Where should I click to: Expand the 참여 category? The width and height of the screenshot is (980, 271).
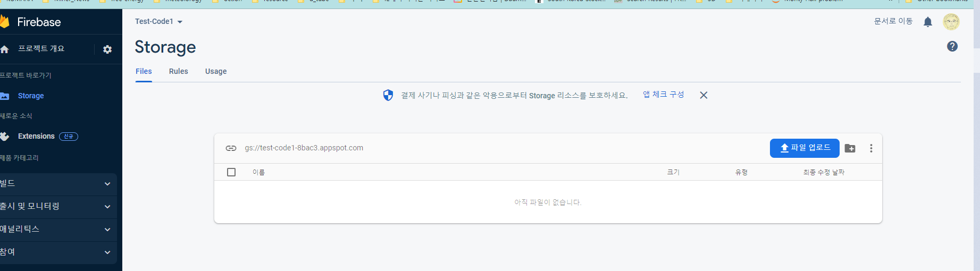tap(58, 252)
